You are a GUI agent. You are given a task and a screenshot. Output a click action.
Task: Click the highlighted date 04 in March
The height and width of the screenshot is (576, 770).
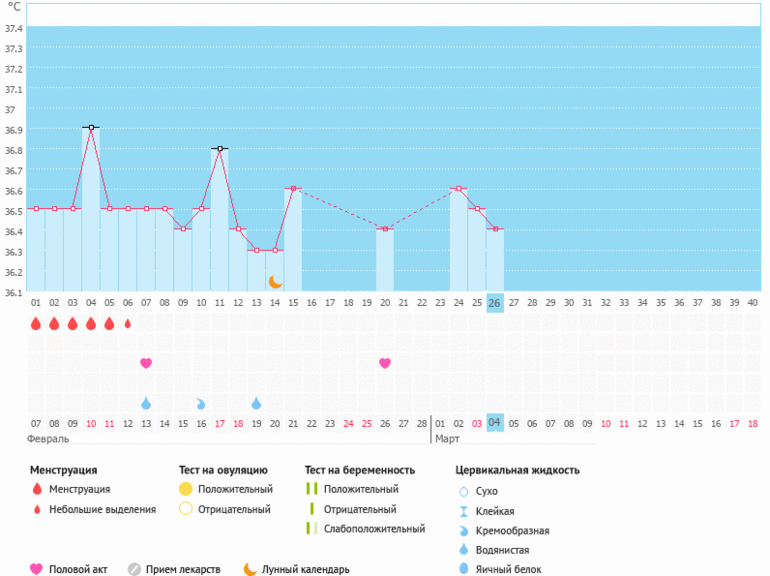(x=494, y=423)
